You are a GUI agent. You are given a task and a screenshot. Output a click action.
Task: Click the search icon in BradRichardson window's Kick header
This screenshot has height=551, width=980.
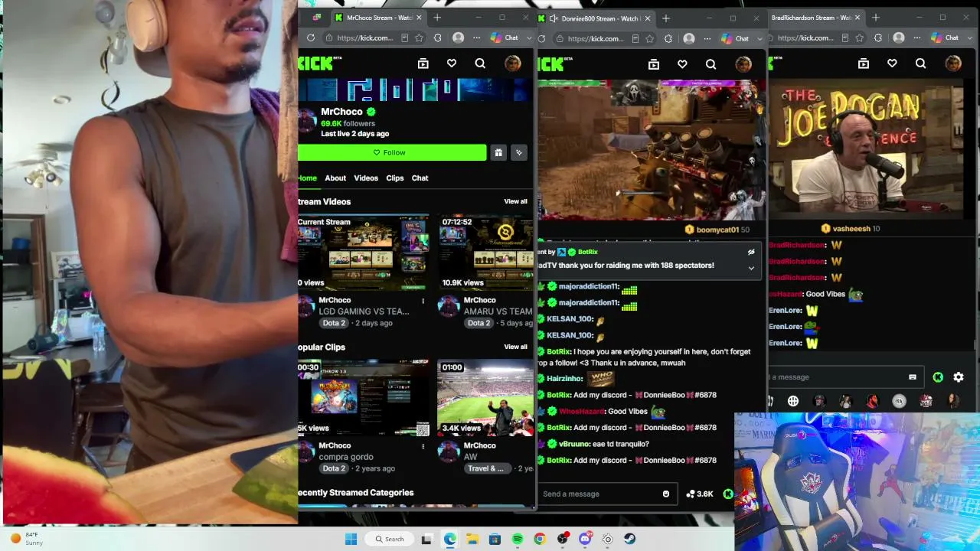tap(921, 64)
